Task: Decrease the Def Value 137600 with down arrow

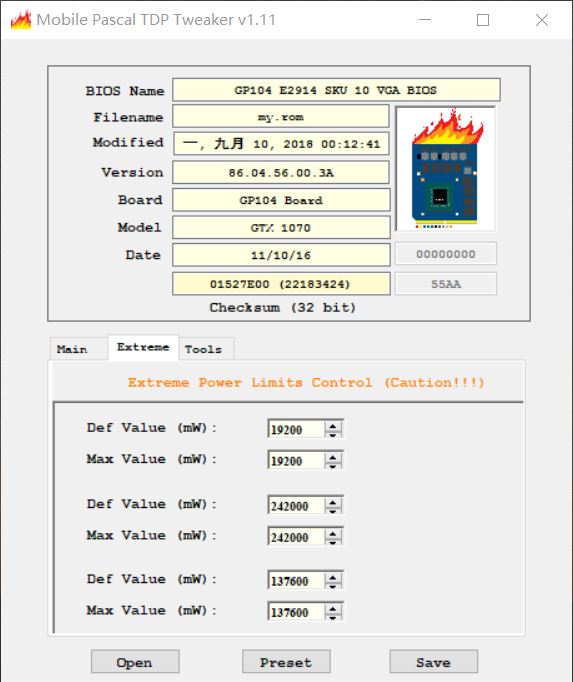Action: [x=333, y=585]
